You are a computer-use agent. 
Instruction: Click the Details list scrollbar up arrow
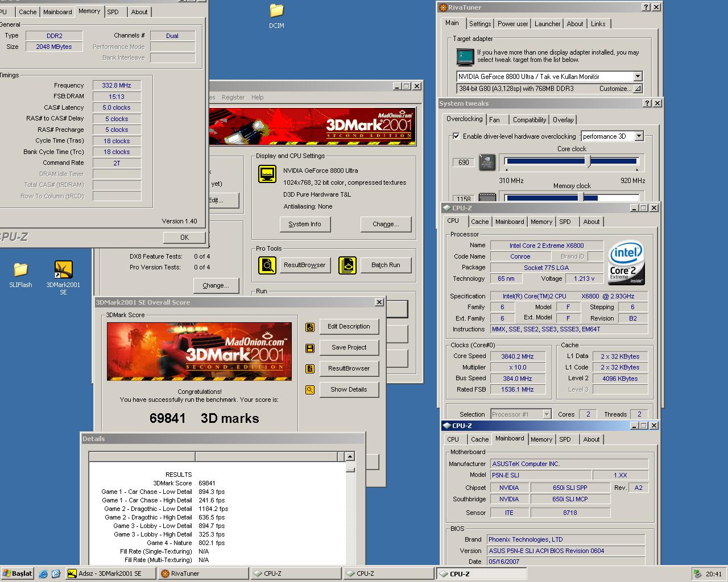[x=350, y=456]
